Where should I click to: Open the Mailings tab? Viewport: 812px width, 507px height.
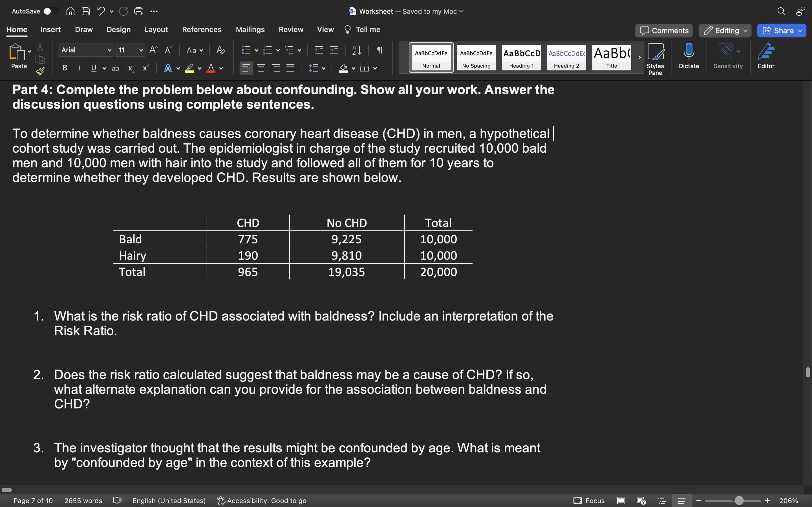coord(250,30)
